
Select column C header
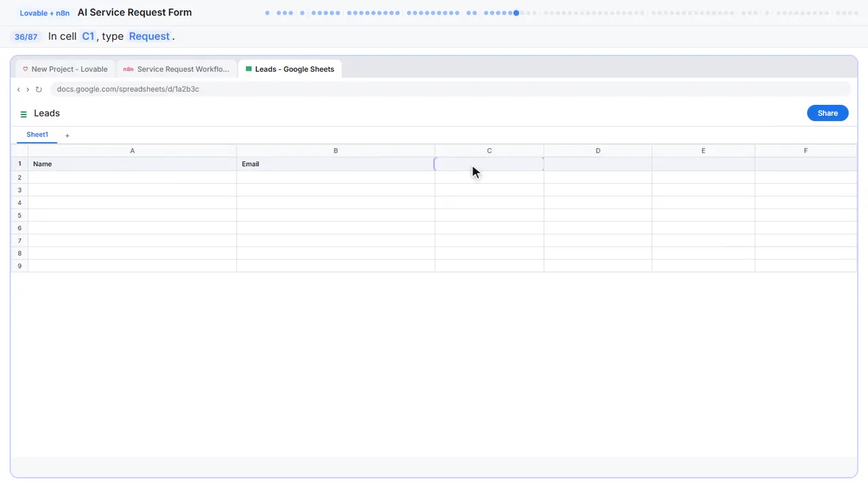tap(489, 150)
